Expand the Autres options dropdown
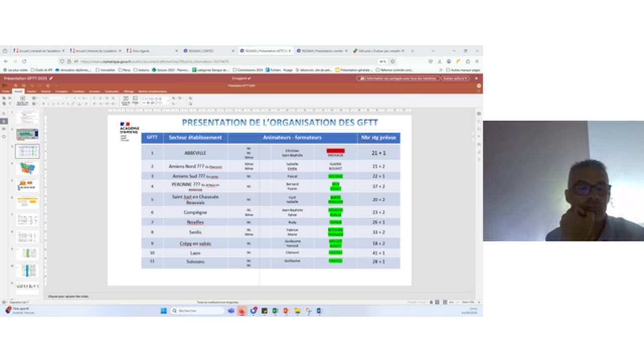644x362 pixels. point(455,78)
